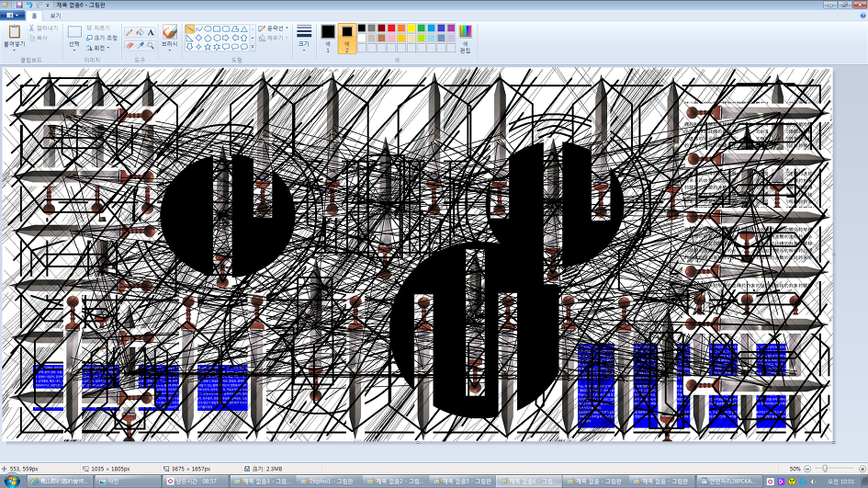Open the blue Paint file menu button

[x=13, y=16]
